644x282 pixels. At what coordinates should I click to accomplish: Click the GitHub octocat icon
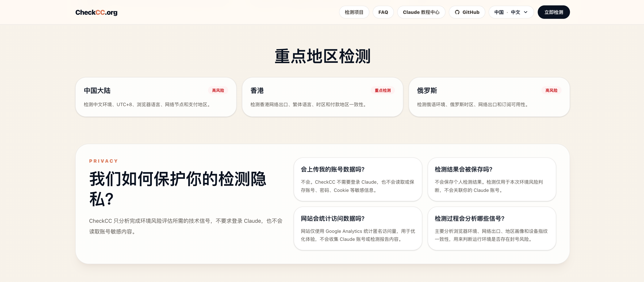coord(457,12)
